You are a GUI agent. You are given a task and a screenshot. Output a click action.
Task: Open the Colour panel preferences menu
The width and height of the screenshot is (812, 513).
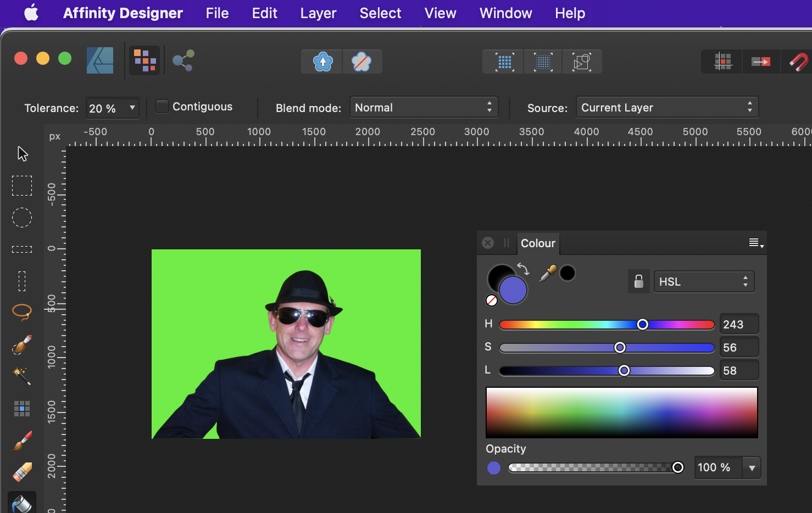pos(755,243)
